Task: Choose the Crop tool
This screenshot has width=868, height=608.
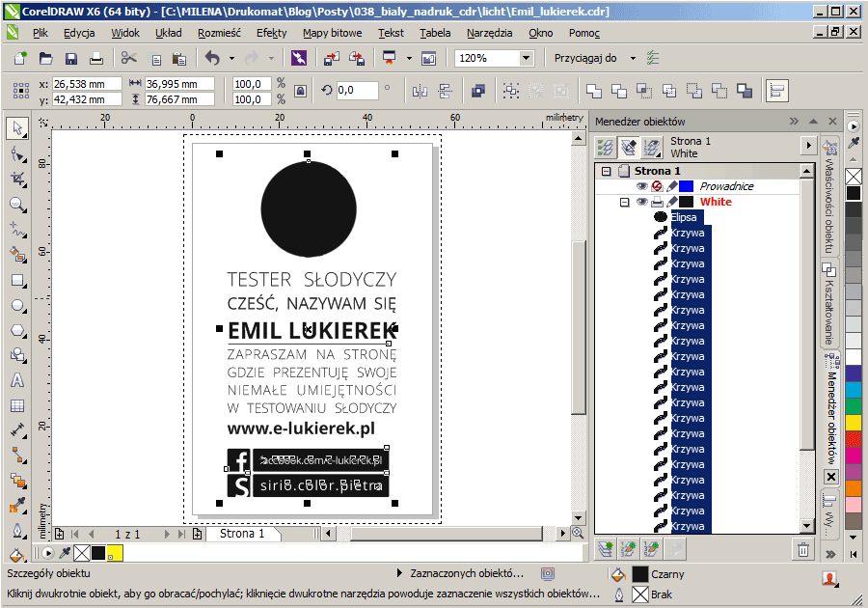Action: pyautogui.click(x=17, y=180)
